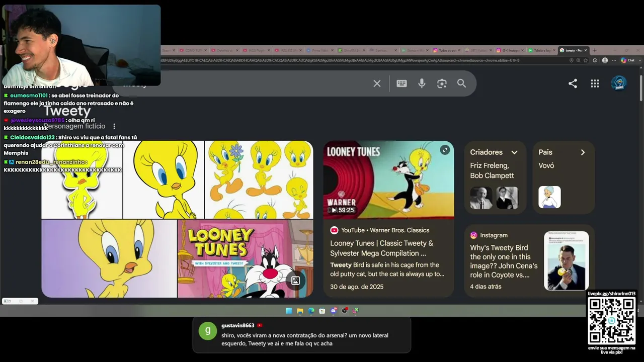Open a new browser tab
This screenshot has width=644, height=362.
tap(594, 50)
